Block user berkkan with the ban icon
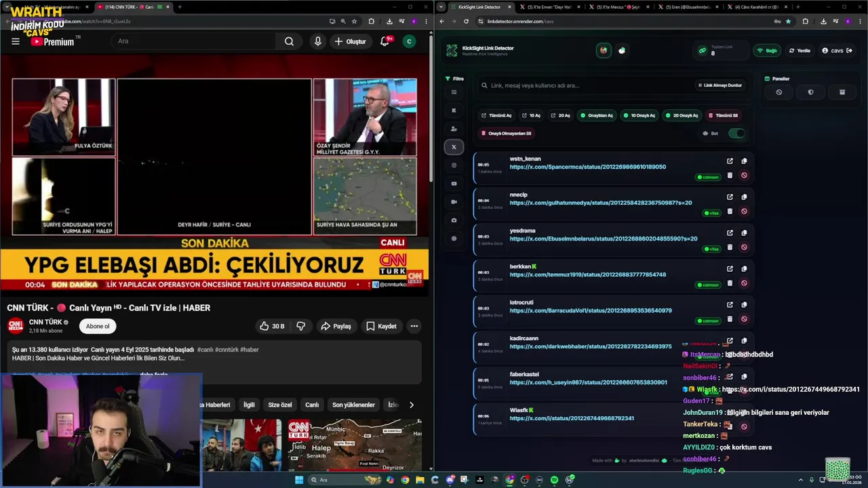This screenshot has height=488, width=868. tap(744, 283)
